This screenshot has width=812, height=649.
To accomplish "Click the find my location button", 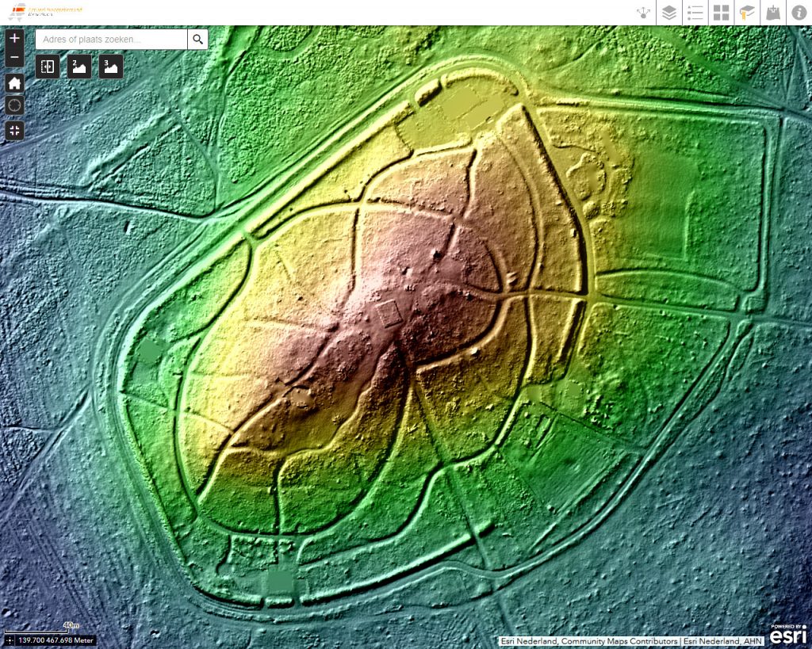I will 14,105.
